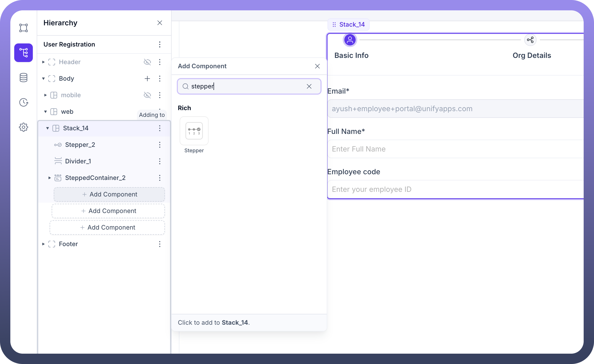Collapse the Stack_14 tree node
The width and height of the screenshot is (594, 364).
(x=48, y=128)
